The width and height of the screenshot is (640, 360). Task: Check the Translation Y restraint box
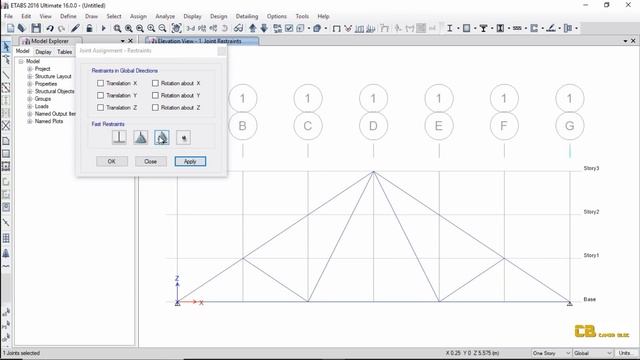(x=100, y=95)
